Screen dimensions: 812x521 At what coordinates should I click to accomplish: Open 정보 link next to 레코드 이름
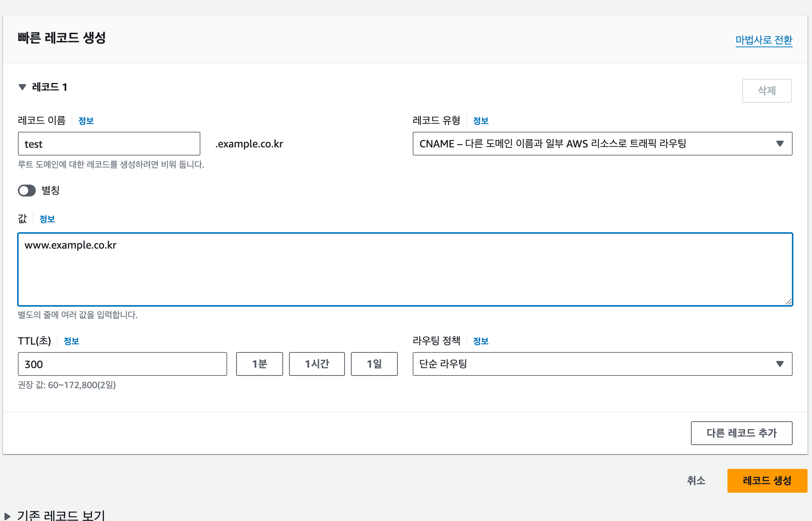click(86, 121)
